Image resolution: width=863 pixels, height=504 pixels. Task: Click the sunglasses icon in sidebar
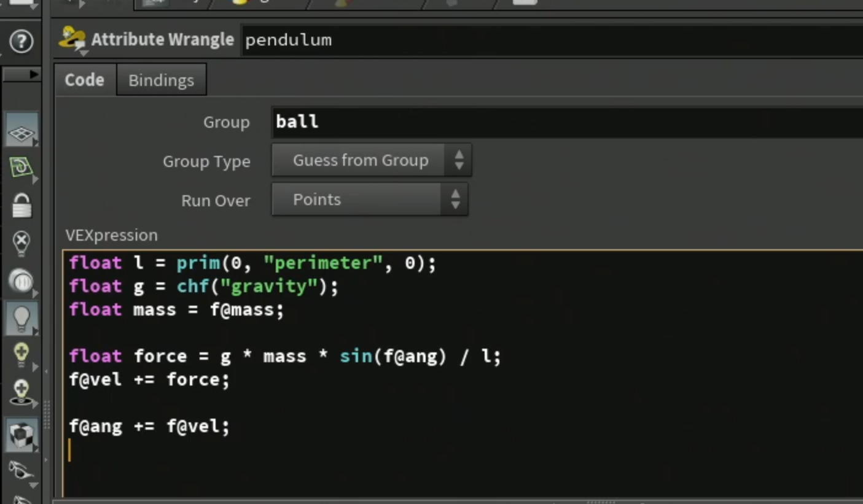[x=21, y=470]
